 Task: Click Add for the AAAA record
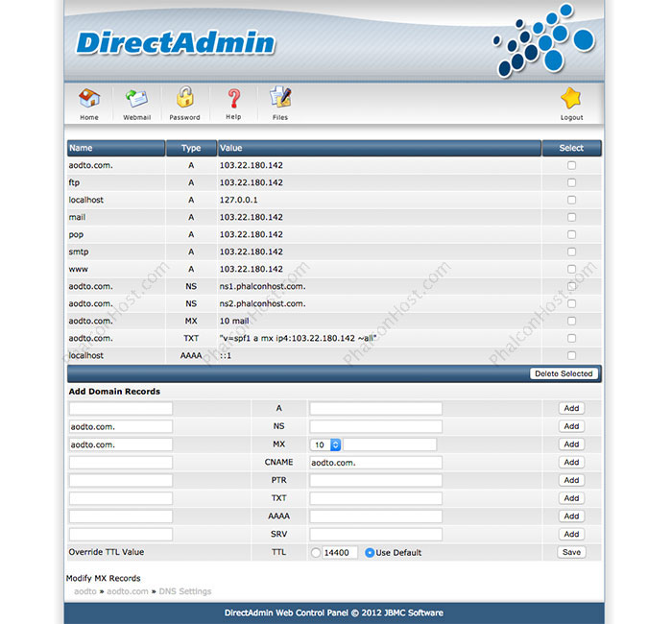(571, 516)
